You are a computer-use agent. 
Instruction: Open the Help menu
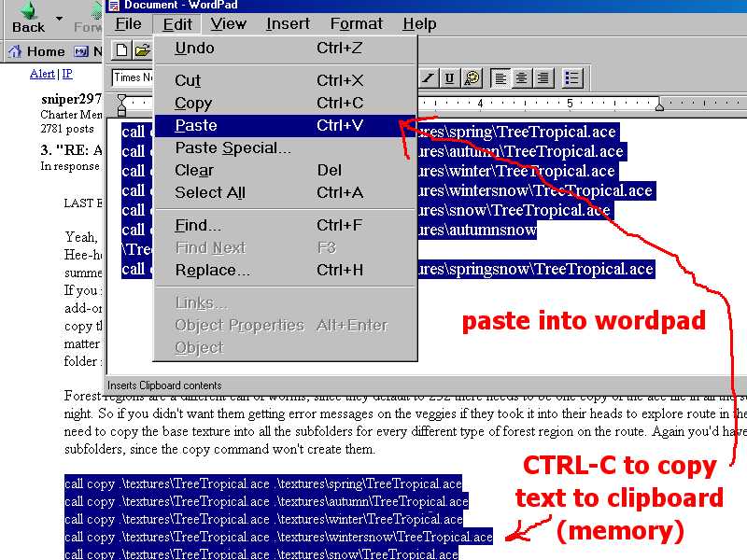[419, 24]
